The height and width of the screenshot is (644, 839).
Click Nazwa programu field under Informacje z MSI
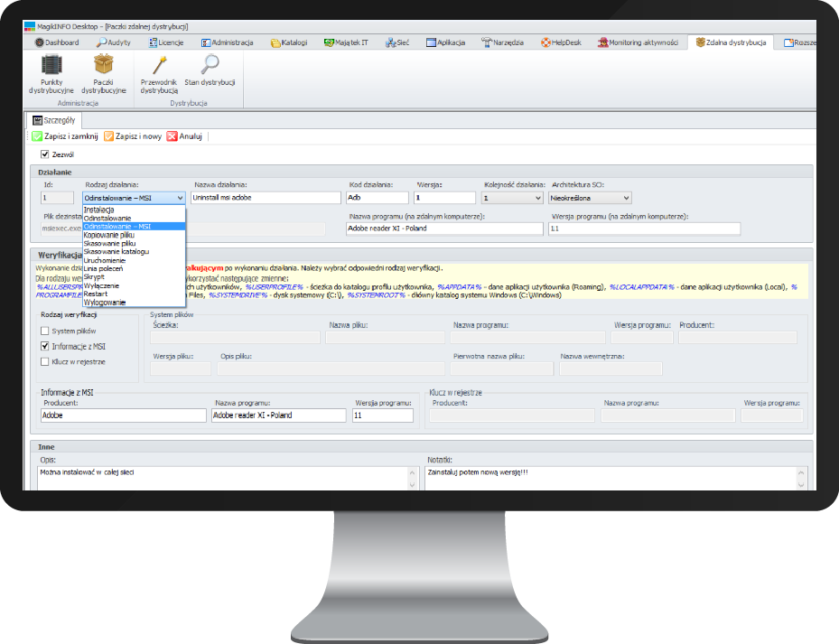pos(279,415)
